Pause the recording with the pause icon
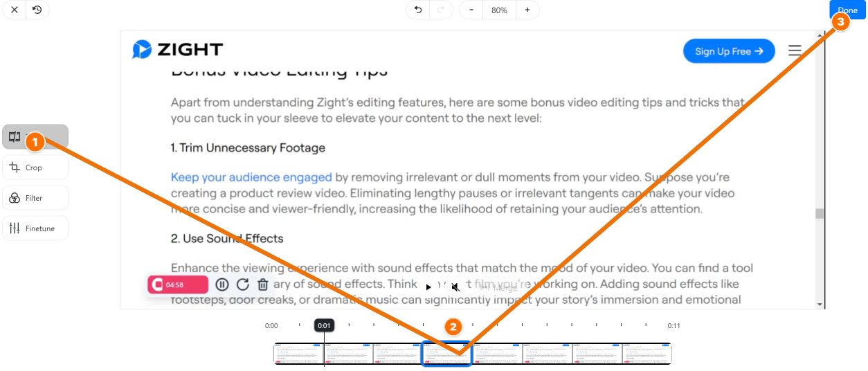Viewport: 868px width, 371px height. coord(222,284)
